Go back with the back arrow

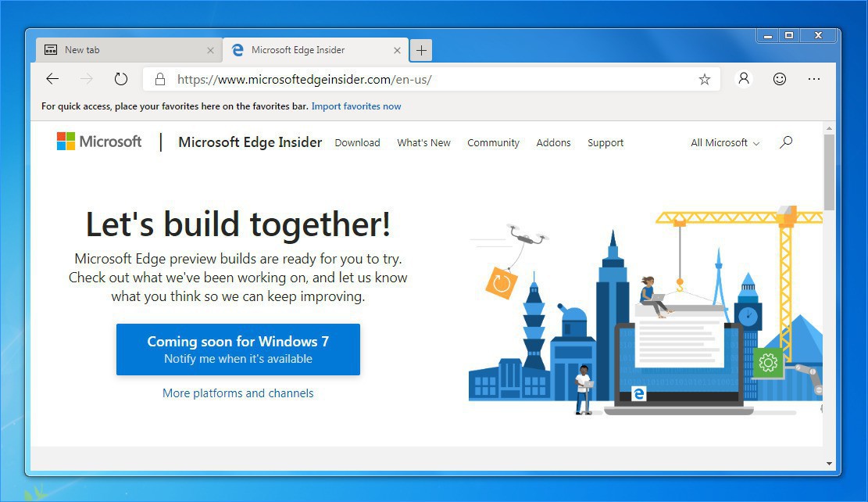[x=52, y=79]
